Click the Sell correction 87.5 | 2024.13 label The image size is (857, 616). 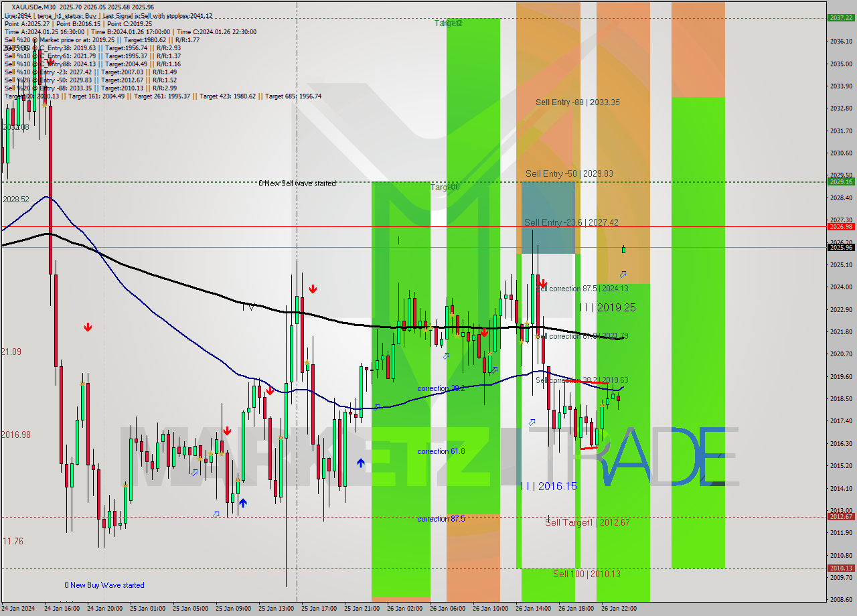(582, 289)
